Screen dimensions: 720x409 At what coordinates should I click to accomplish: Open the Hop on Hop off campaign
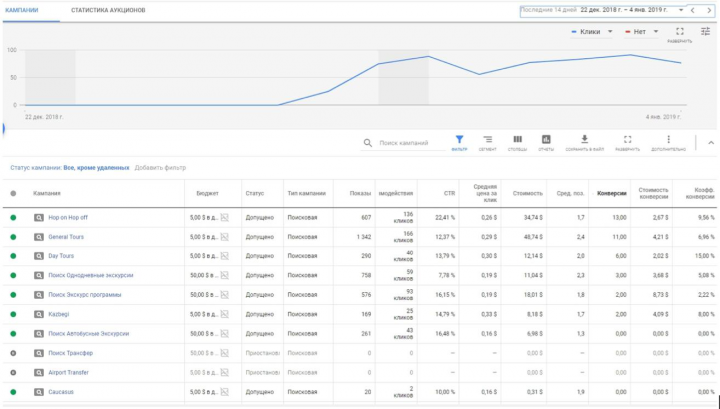click(68, 218)
